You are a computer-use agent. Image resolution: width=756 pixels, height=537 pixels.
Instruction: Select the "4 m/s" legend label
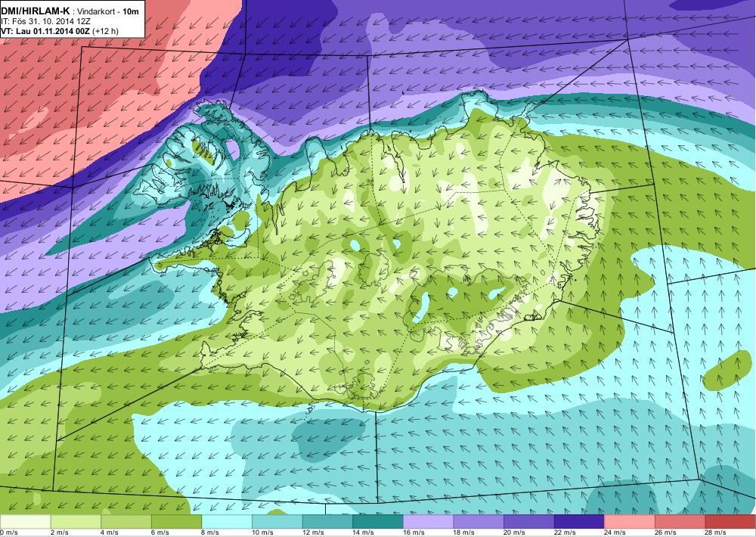coord(110,532)
